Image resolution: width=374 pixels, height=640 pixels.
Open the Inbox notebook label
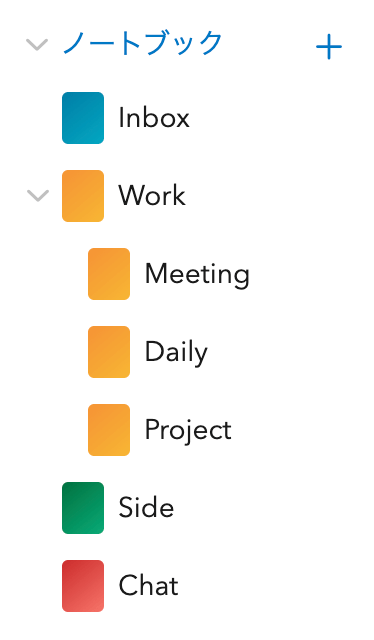(x=154, y=118)
